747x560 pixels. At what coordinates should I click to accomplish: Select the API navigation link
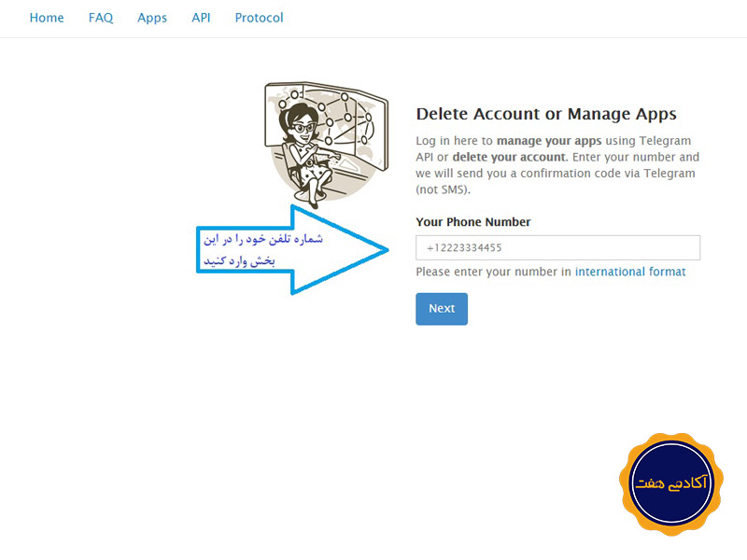201,18
